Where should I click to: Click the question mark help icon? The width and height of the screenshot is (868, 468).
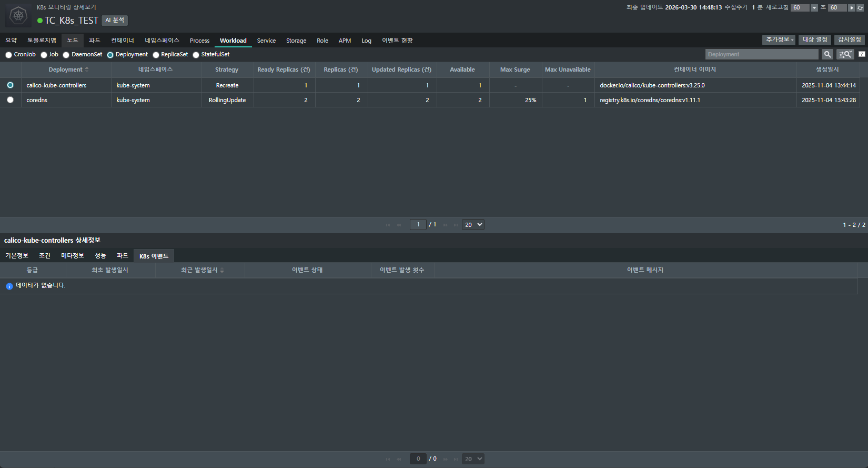point(862,54)
